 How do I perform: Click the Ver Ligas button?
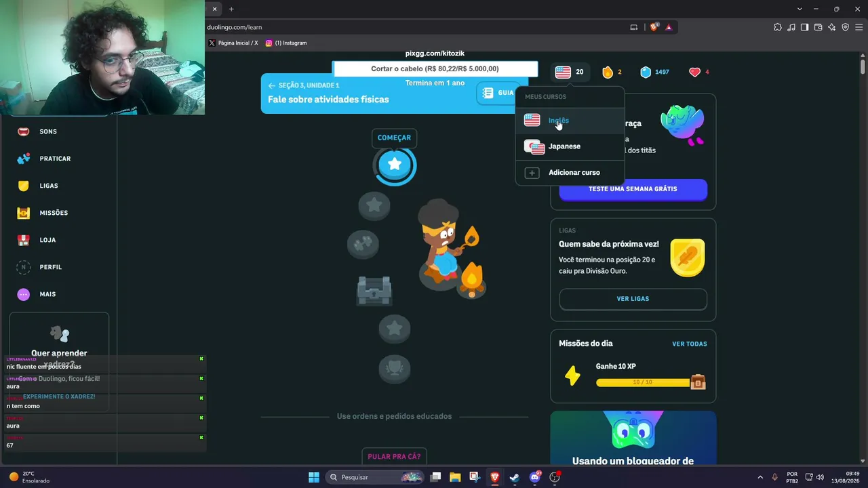click(x=633, y=299)
